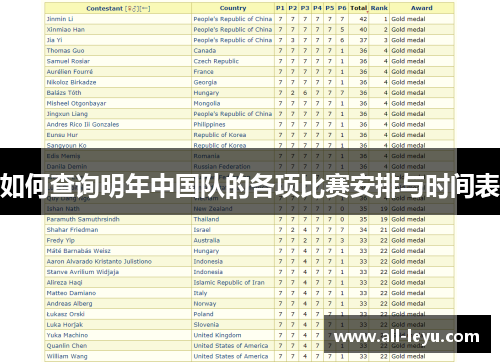Screen dimensions: 500x362
Task: Open contestant Jia Yi's profile
Action: [54, 40]
